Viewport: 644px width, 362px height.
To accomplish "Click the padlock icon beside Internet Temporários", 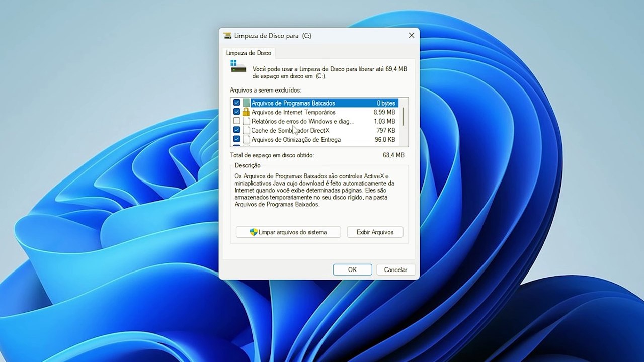I will (x=246, y=112).
